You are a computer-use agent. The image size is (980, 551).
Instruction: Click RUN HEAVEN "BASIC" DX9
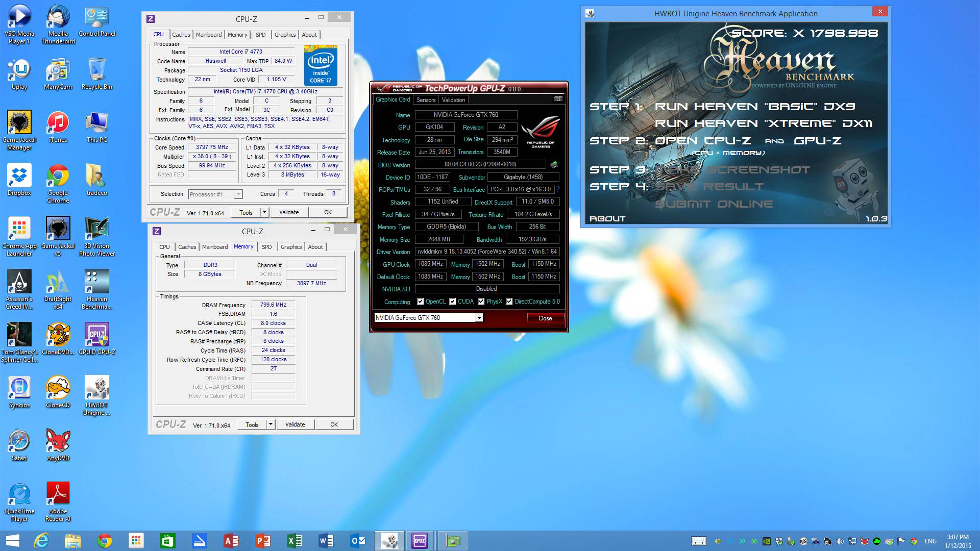[755, 107]
